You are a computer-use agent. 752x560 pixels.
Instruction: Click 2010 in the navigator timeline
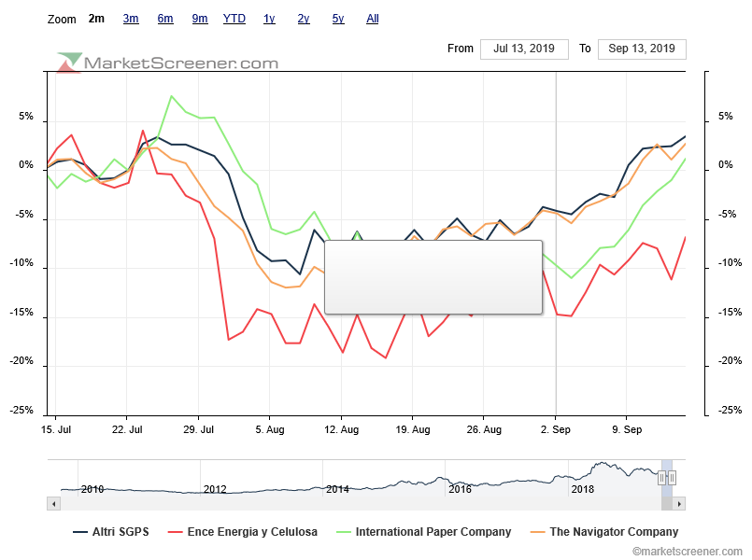point(92,489)
